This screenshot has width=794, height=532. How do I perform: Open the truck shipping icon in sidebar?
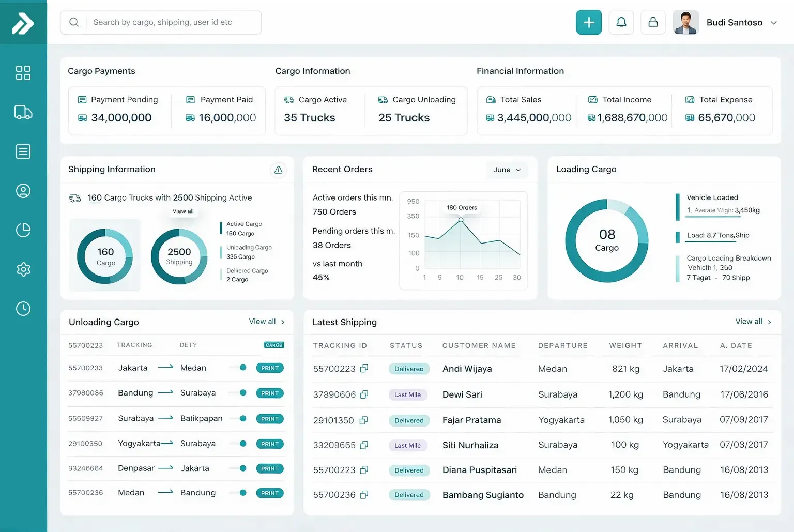(23, 112)
